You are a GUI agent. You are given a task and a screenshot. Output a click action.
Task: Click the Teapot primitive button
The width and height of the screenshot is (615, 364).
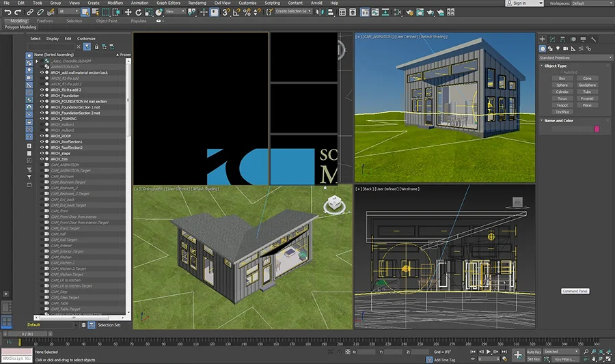tap(562, 105)
